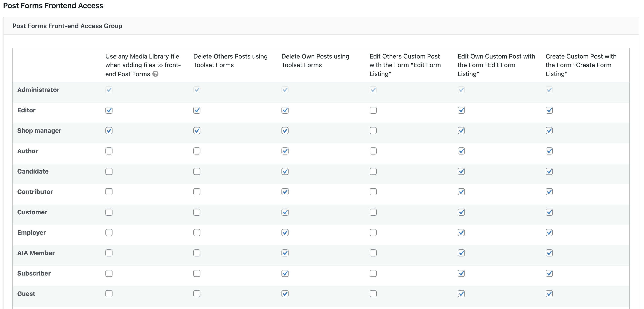Uncheck Contributor's Create Custom Post checkbox
Viewport: 644px width, 309px height.
click(x=549, y=192)
